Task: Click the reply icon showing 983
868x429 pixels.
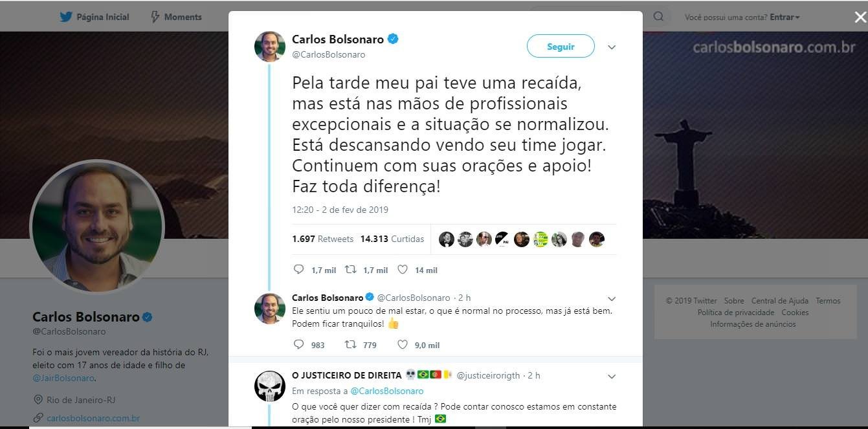Action: [x=298, y=344]
